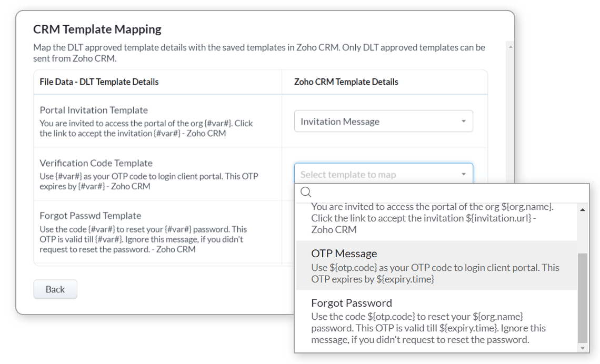Image resolution: width=600 pixels, height=364 pixels.
Task: Click the OTP Message description text
Action: [435, 274]
